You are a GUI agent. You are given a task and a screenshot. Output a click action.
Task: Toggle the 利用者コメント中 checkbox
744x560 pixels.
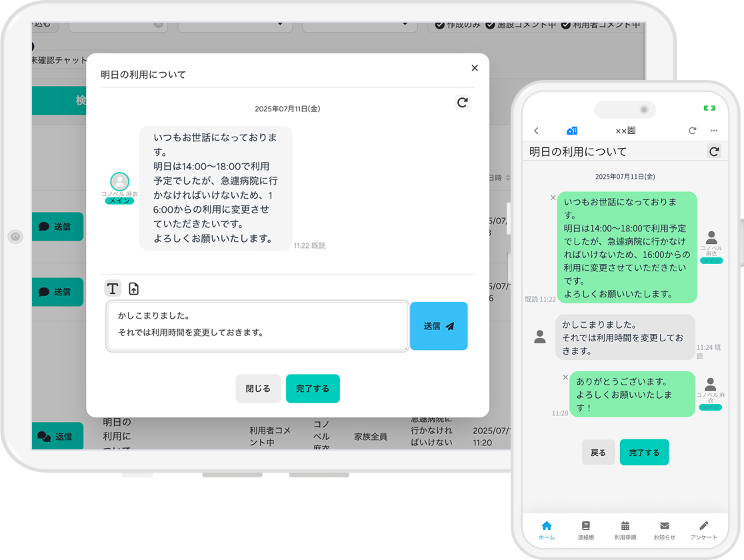565,25
